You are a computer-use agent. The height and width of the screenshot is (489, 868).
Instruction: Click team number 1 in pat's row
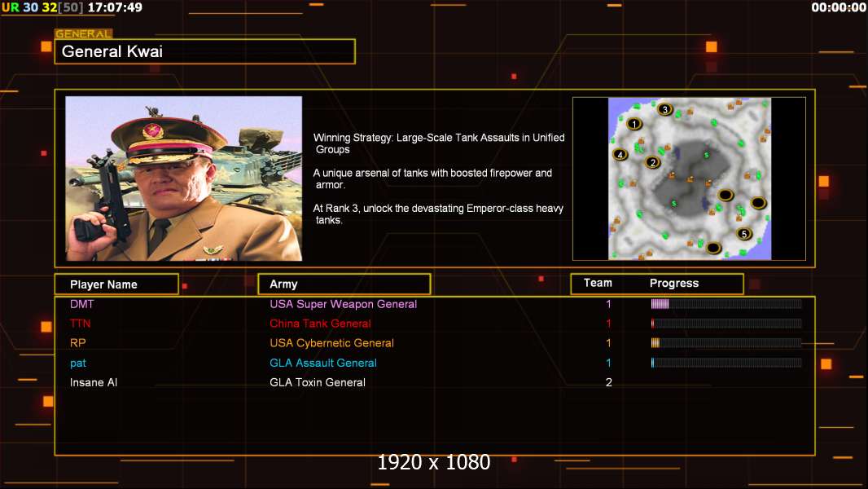coord(608,363)
